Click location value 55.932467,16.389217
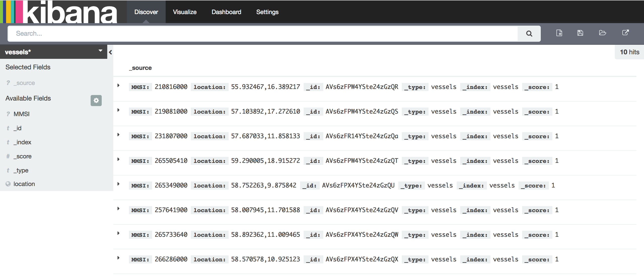This screenshot has width=644, height=276. tap(266, 87)
